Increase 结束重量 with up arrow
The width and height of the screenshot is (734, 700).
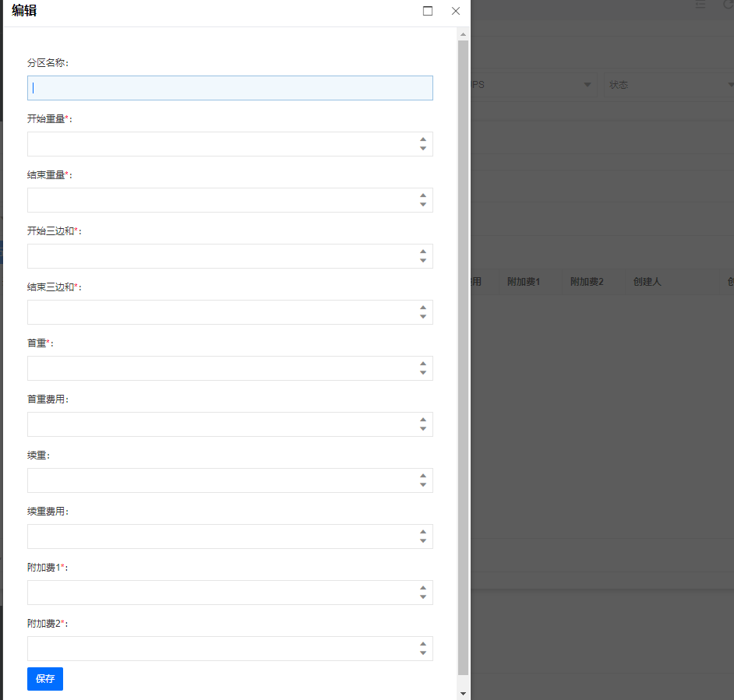click(423, 195)
